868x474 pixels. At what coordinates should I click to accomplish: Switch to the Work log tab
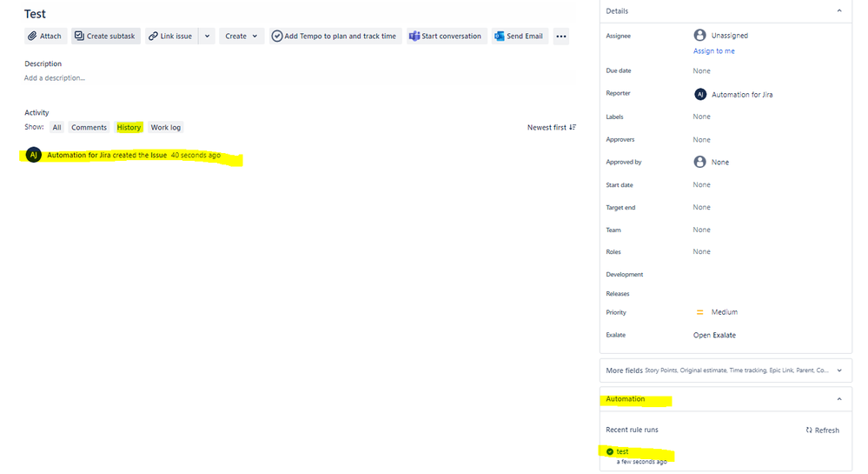pyautogui.click(x=165, y=128)
